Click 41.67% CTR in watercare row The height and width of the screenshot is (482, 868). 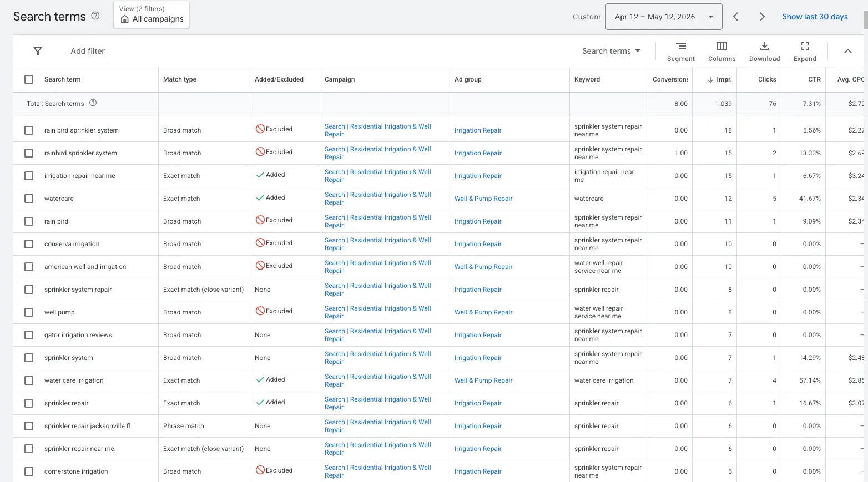tap(810, 199)
